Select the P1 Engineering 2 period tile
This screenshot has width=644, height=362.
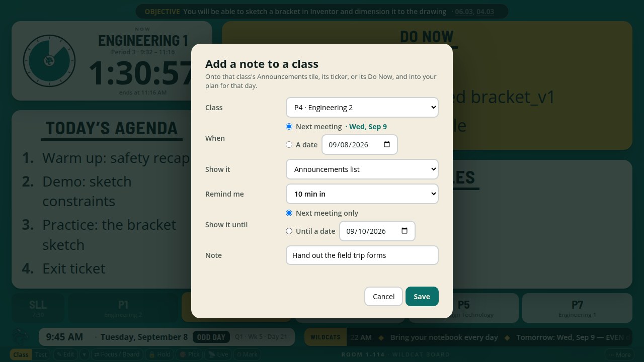(123, 308)
